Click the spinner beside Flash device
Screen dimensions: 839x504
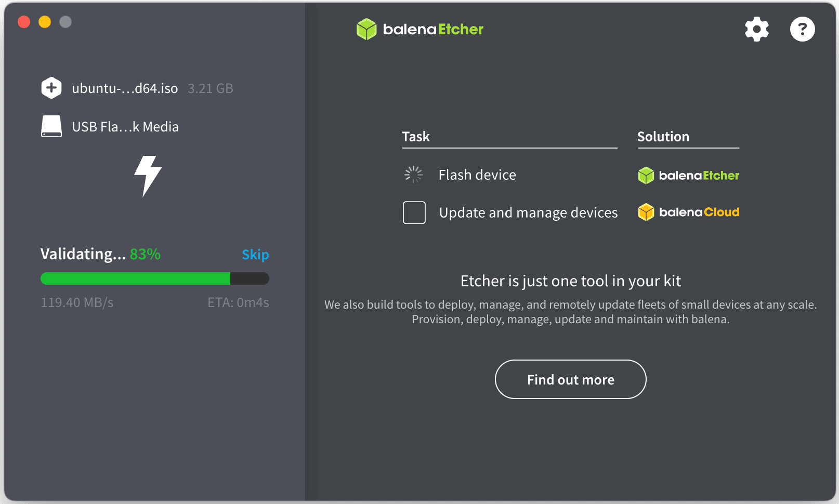pyautogui.click(x=414, y=175)
